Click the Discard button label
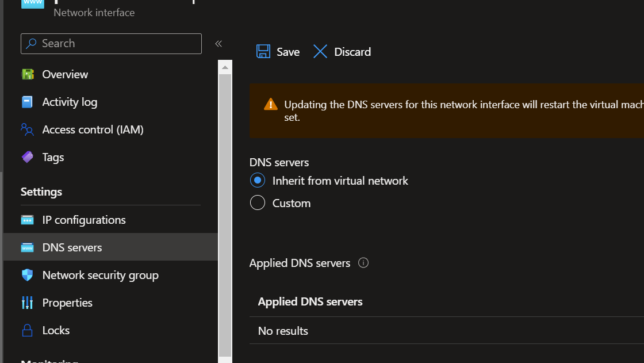The image size is (644, 363). [x=352, y=52]
